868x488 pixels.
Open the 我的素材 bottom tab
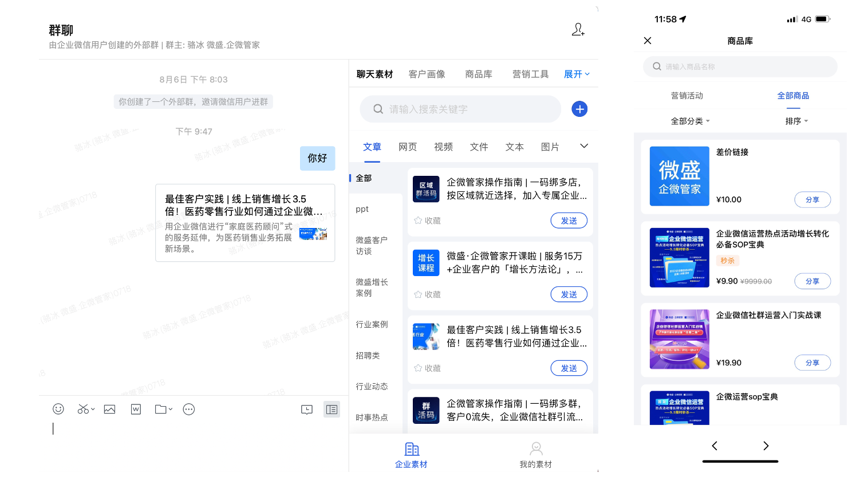(536, 455)
